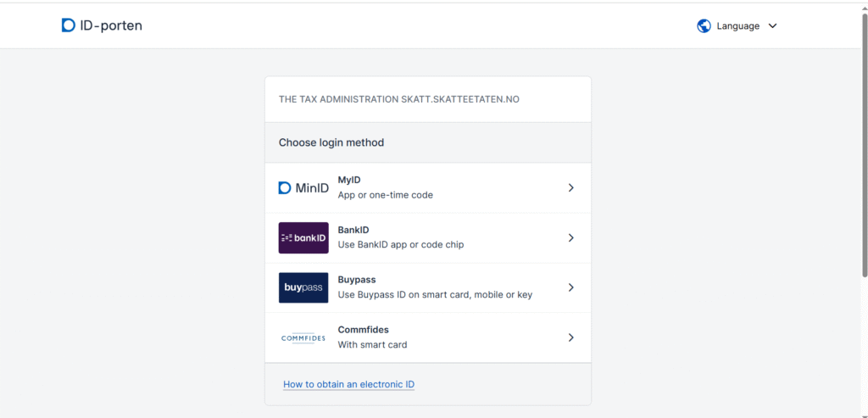Click 'Use BankID app or code chip' text
Viewport: 868px width, 418px height.
(401, 245)
